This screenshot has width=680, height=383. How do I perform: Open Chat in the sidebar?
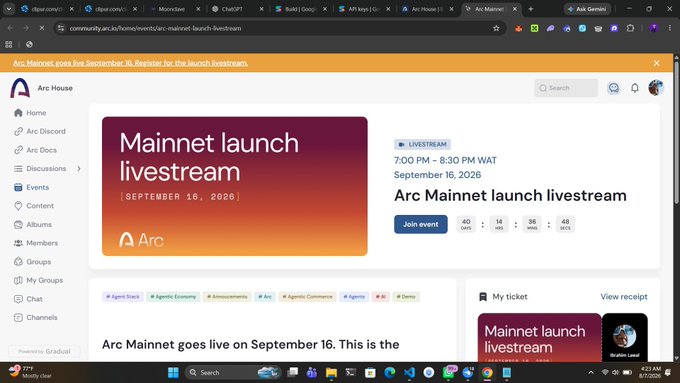28,299
